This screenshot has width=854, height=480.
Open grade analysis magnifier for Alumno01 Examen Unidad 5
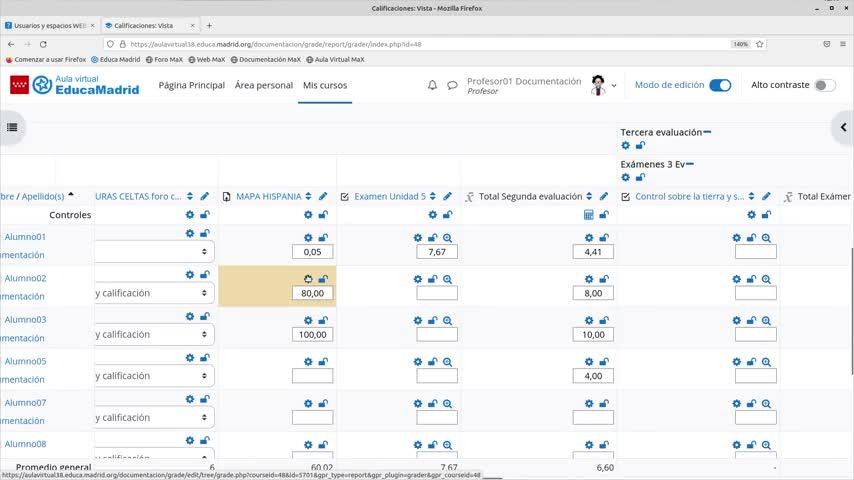pyautogui.click(x=447, y=238)
